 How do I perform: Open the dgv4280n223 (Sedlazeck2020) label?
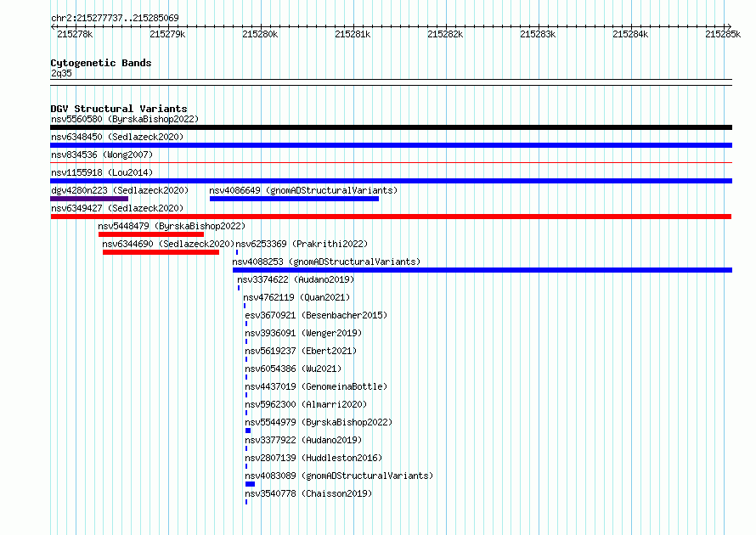pos(120,190)
